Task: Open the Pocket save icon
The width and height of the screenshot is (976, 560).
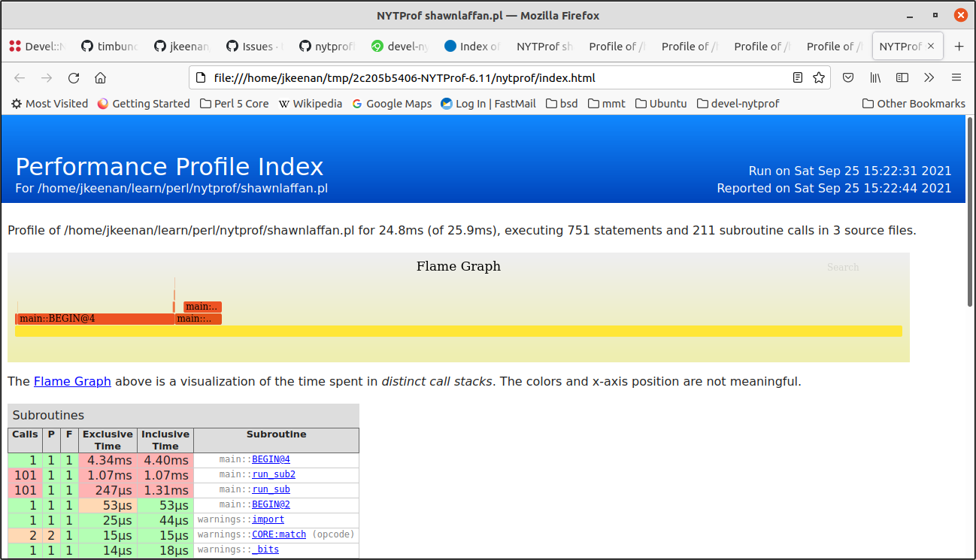Action: tap(847, 77)
